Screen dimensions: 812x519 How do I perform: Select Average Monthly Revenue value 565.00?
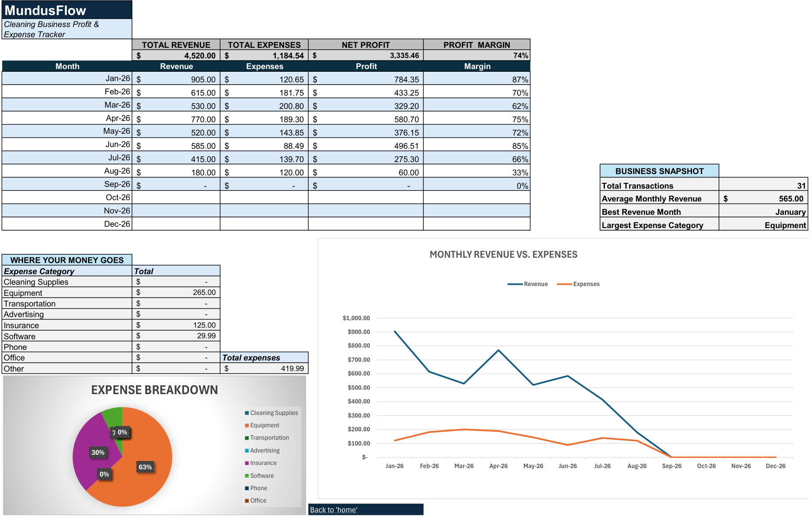tap(763, 198)
